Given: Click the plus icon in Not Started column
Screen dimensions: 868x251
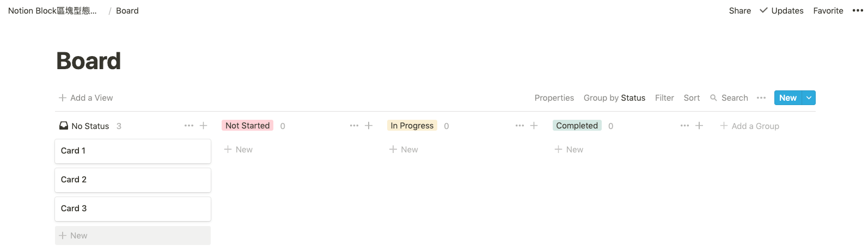Looking at the screenshot, I should pyautogui.click(x=369, y=126).
